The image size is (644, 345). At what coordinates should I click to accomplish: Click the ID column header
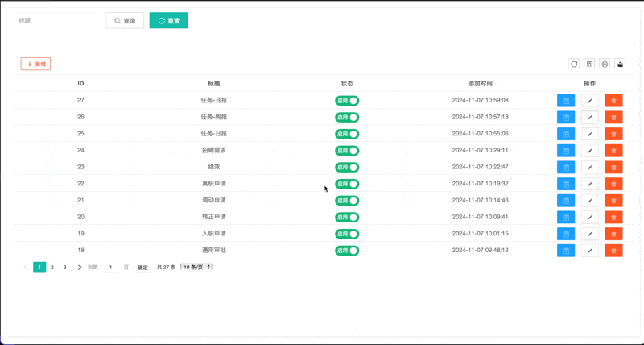[x=81, y=84]
